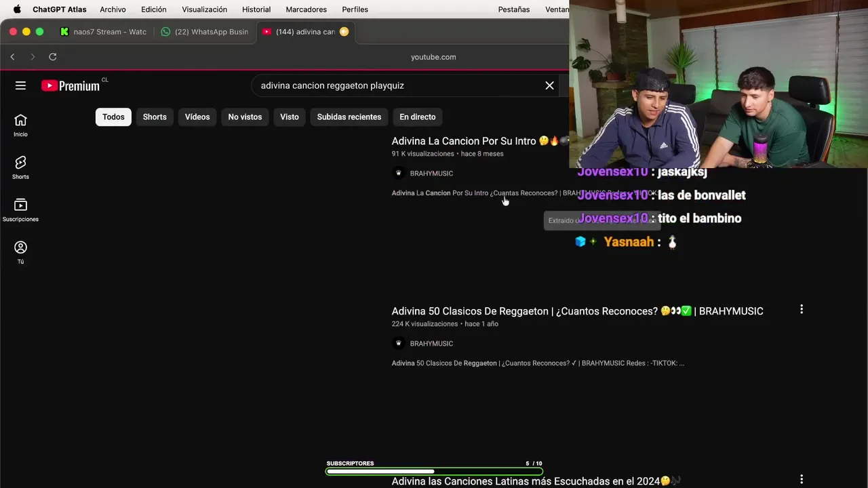The height and width of the screenshot is (488, 868).
Task: Click the browser forward arrow
Action: click(x=32, y=57)
